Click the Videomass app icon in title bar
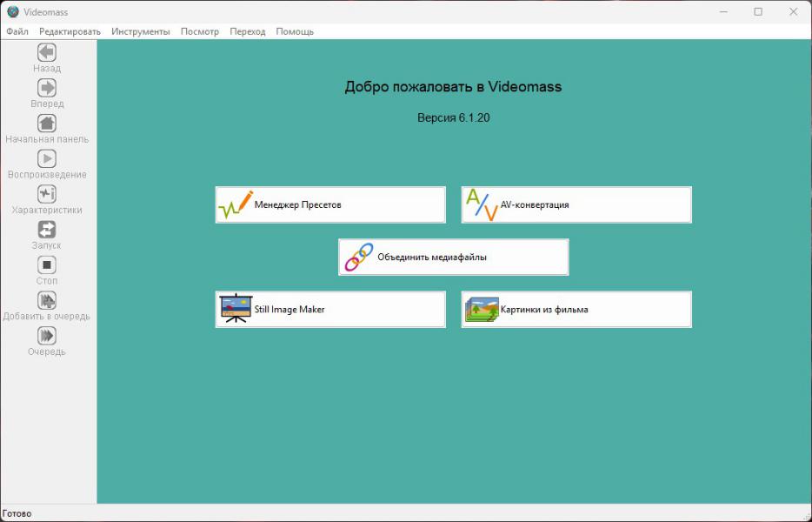812x522 pixels. pyautogui.click(x=13, y=12)
